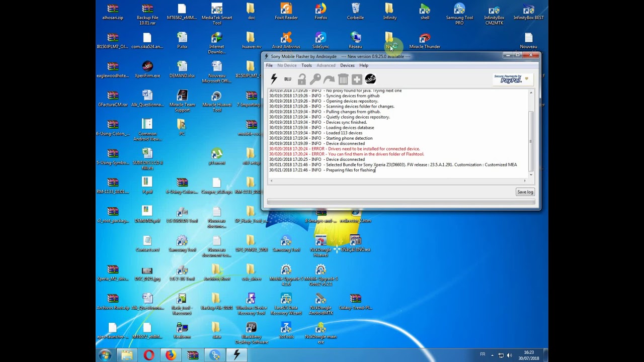The height and width of the screenshot is (362, 644).
Task: Click the log scroll down arrow
Action: (530, 175)
